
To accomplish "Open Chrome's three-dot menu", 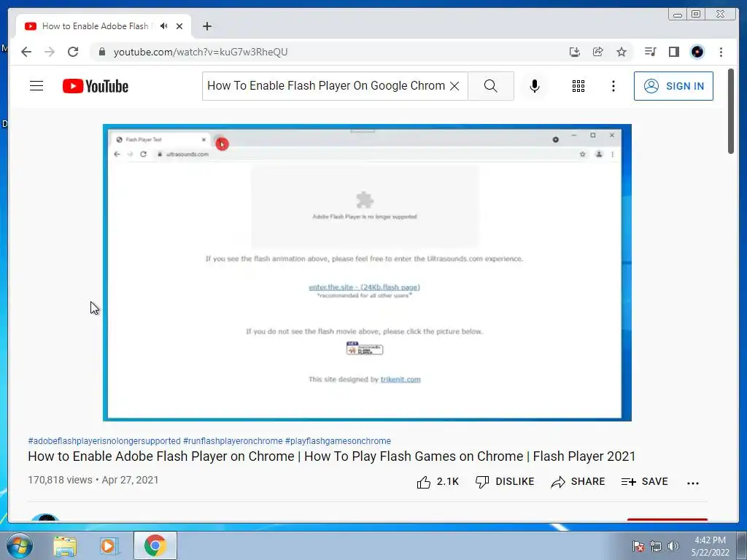I will (x=721, y=52).
